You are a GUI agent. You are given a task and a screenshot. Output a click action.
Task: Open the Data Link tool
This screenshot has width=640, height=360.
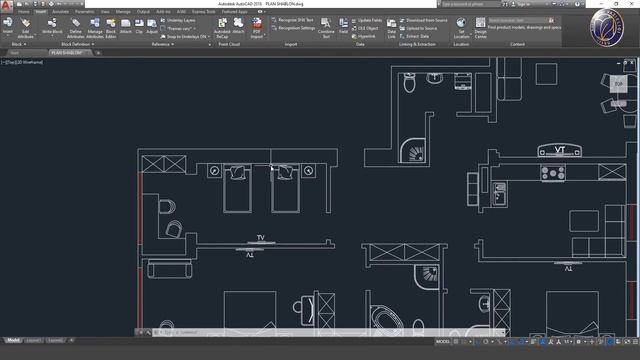point(391,28)
